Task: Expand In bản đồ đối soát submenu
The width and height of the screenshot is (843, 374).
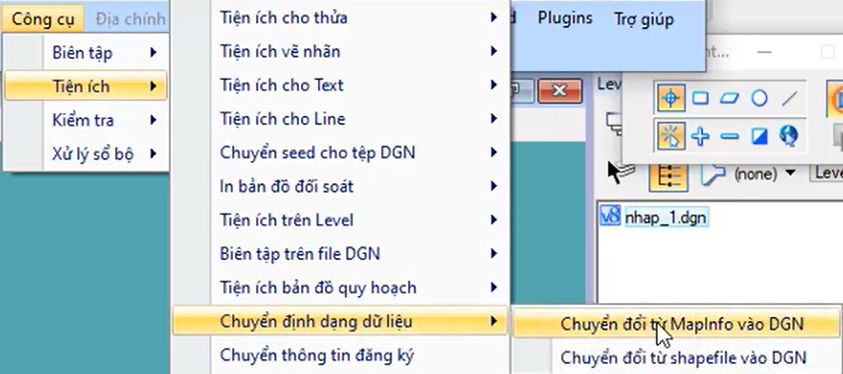Action: [340, 186]
